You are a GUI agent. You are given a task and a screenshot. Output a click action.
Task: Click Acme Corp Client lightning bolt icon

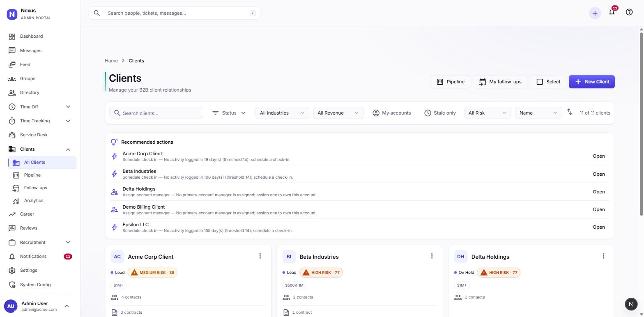point(115,156)
